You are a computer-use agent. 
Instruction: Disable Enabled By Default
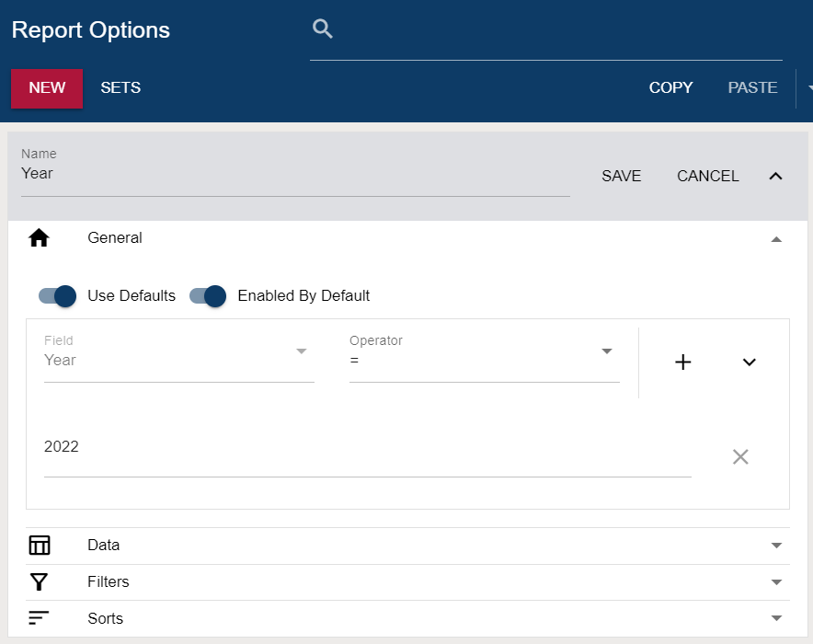pyautogui.click(x=210, y=296)
